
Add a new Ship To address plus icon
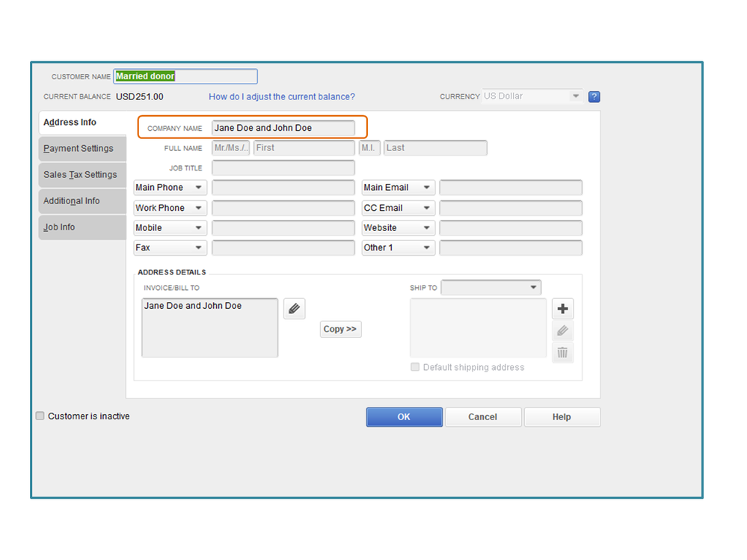(562, 309)
